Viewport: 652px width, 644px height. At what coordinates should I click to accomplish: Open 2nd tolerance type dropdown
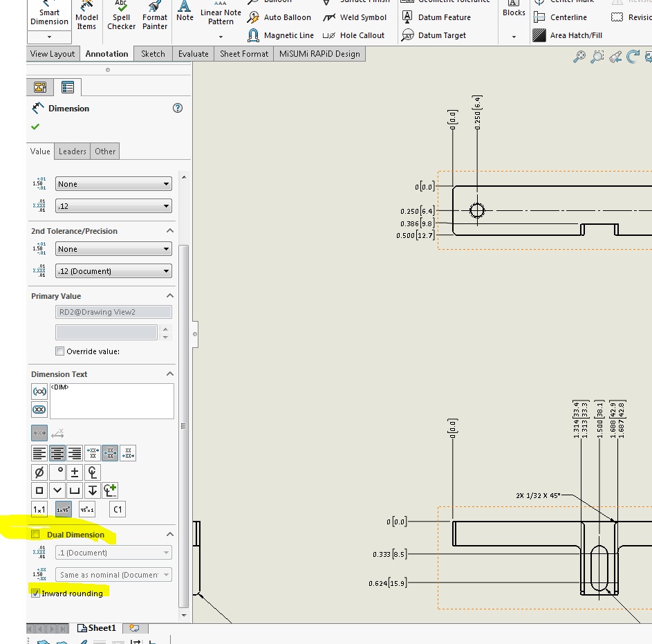[113, 249]
